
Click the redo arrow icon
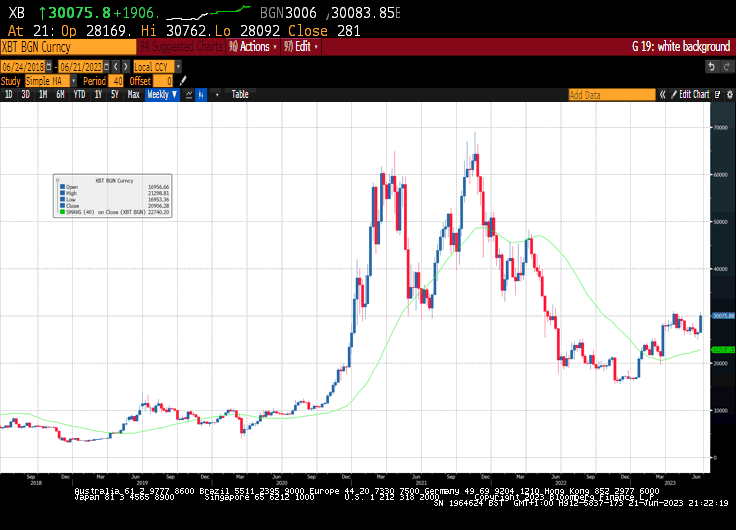727,67
